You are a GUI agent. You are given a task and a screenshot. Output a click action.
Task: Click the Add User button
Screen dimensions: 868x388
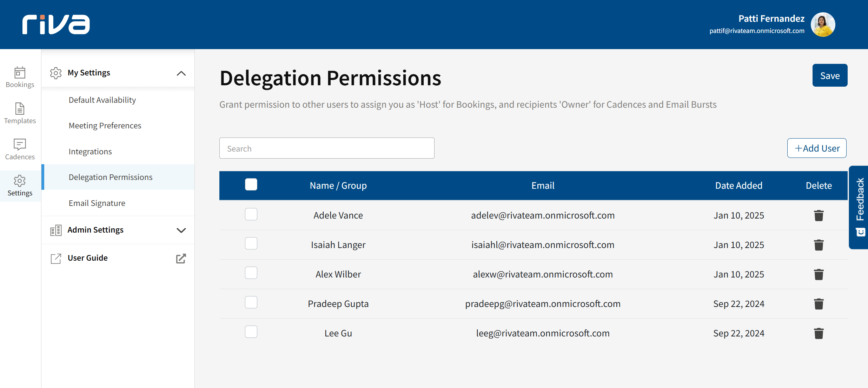(x=817, y=148)
